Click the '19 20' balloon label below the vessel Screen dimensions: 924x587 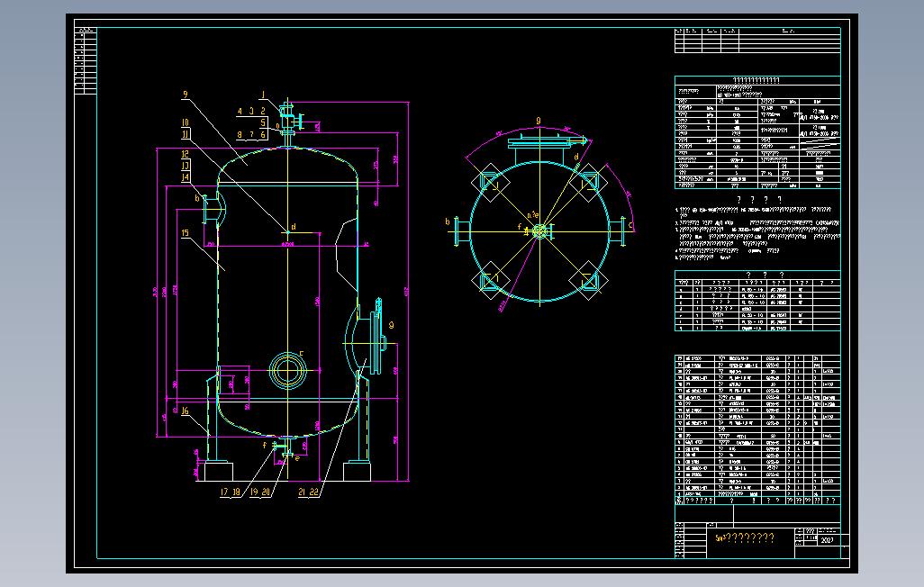260,492
